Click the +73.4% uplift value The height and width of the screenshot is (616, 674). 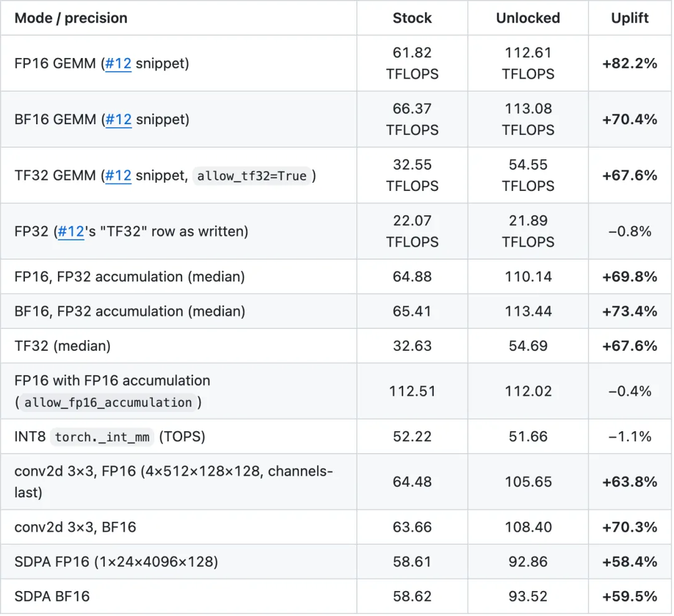pos(630,311)
